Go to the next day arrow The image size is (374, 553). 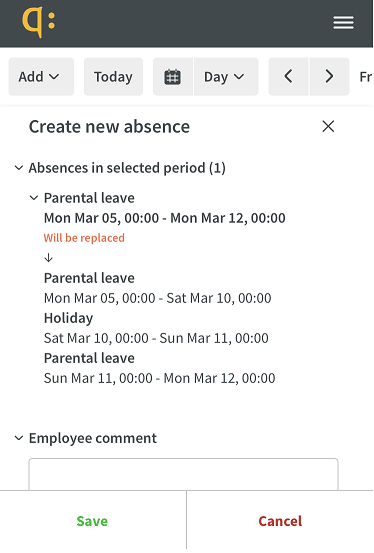click(x=329, y=77)
